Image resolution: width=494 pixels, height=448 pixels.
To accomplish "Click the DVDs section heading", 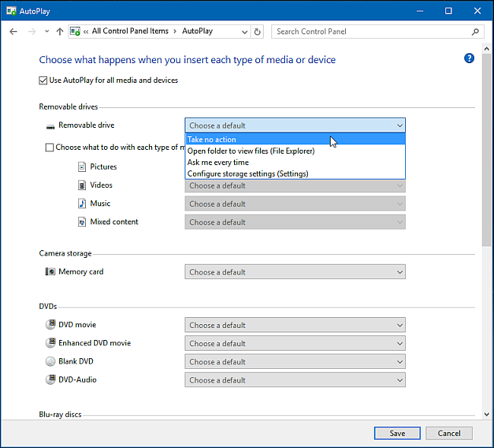I will (x=48, y=307).
